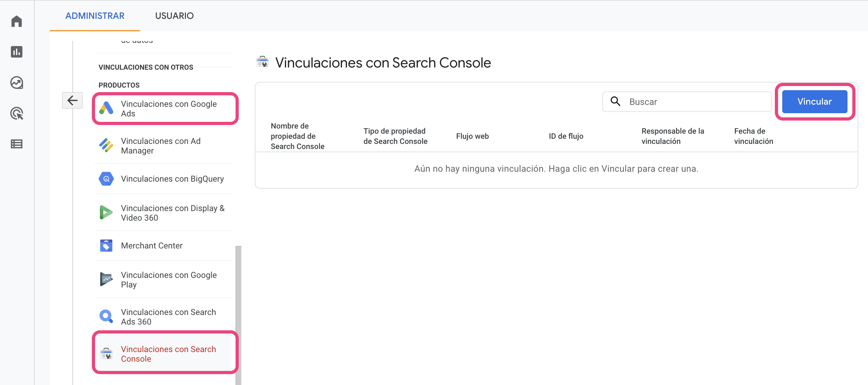Switch to the ADMINISTRAR tab
Image resolution: width=868 pixels, height=385 pixels.
pyautogui.click(x=95, y=16)
